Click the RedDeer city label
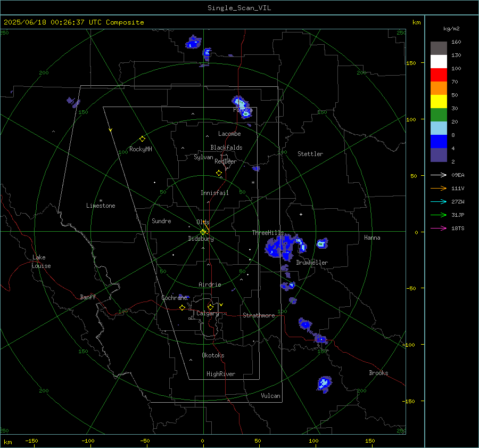This screenshot has height=448, width=479. click(226, 161)
